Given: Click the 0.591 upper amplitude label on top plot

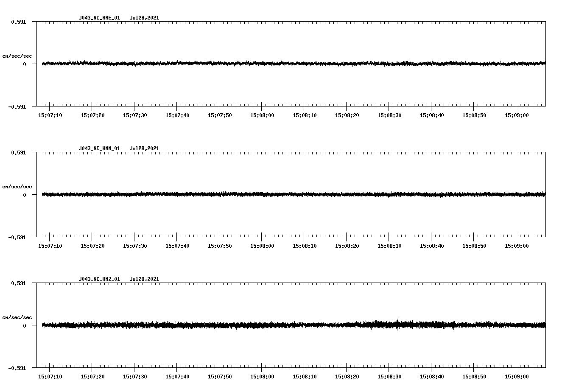Looking at the screenshot, I should coord(19,21).
